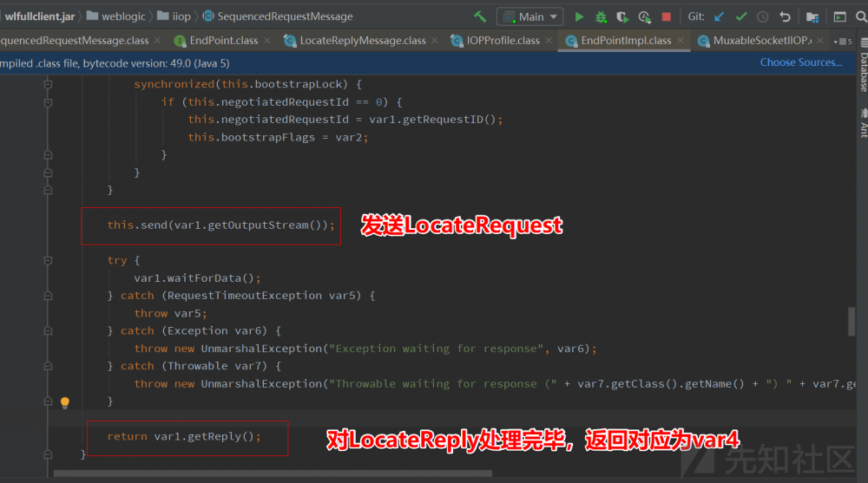Screen dimensions: 868x483
Task: Click the vertical editor scrollbar thumb
Action: pyautogui.click(x=852, y=322)
